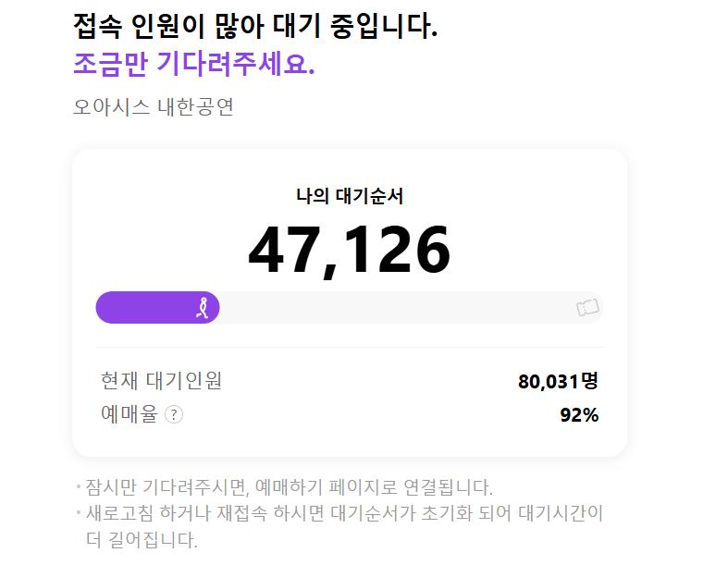Click the event title 오아시스 내한공연

click(154, 106)
